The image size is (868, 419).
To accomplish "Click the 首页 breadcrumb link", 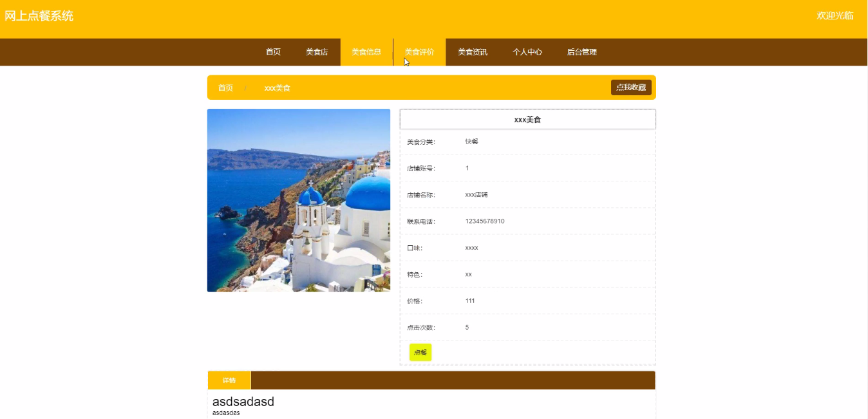I will point(225,88).
